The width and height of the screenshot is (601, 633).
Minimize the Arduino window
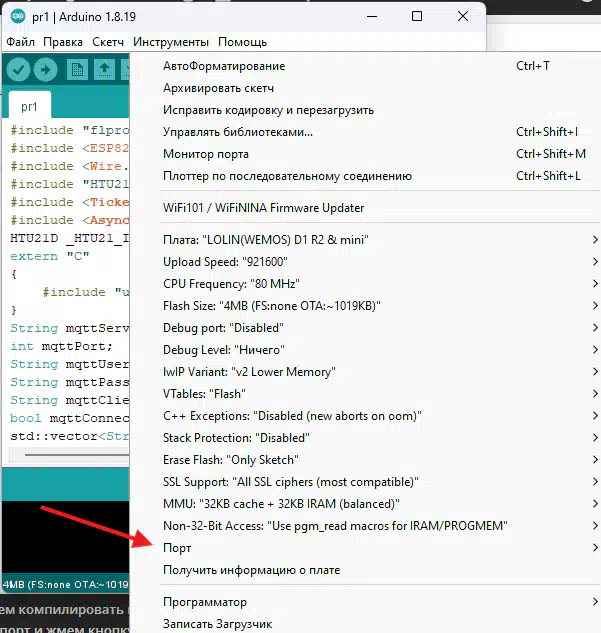372,16
